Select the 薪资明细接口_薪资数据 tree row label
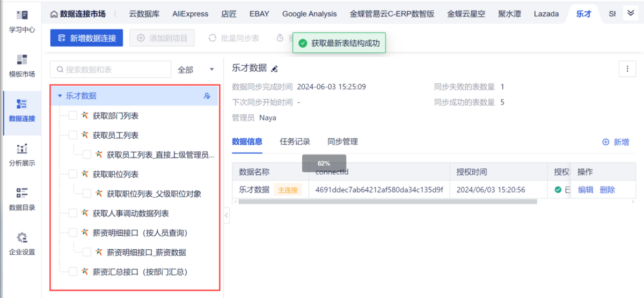The width and height of the screenshot is (644, 298). (x=147, y=252)
